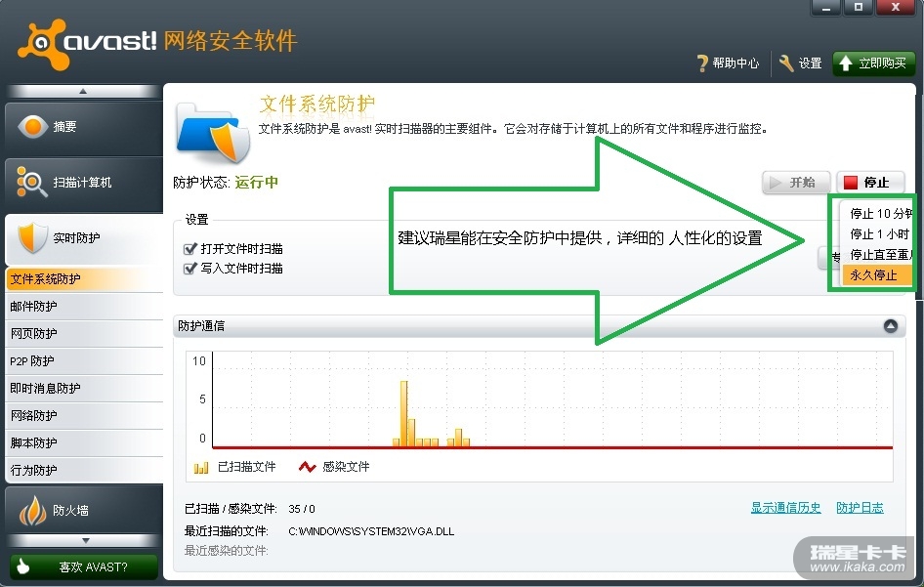Click the Summary orange eye icon
Screen dimensions: 924x587
point(33,127)
